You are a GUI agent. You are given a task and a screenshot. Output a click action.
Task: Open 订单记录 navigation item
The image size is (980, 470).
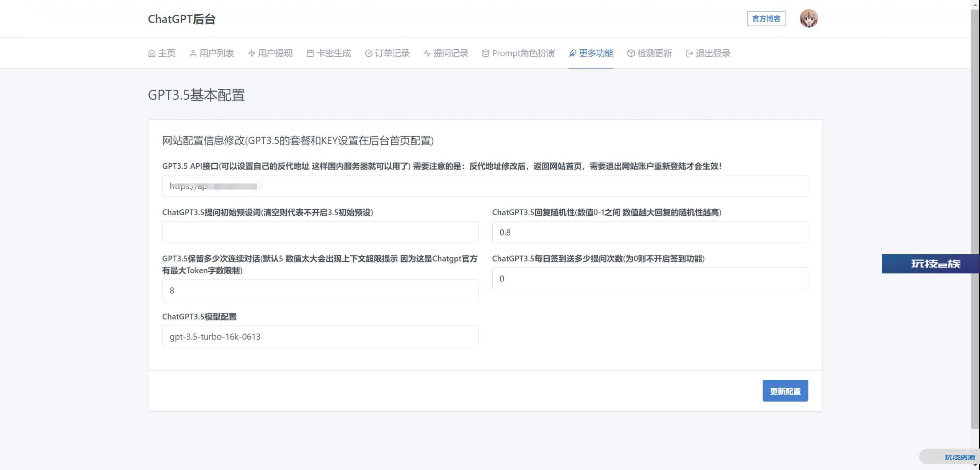[x=387, y=53]
